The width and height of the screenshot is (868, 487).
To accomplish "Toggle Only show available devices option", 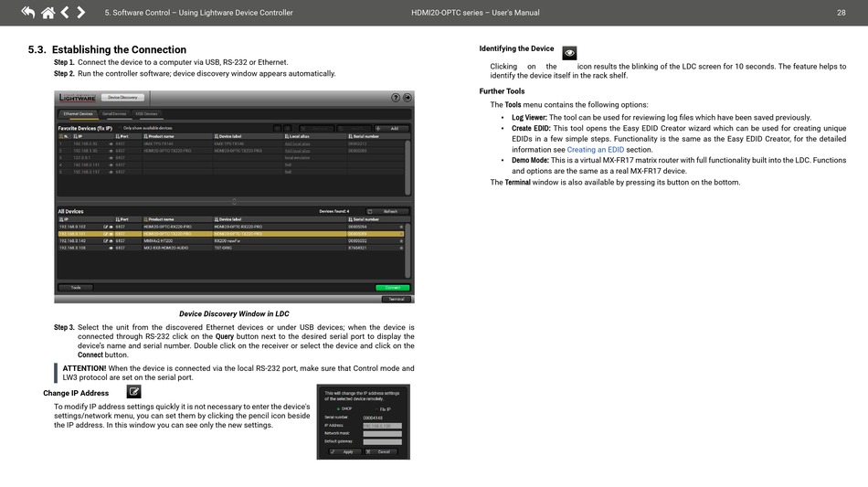I will [x=145, y=128].
